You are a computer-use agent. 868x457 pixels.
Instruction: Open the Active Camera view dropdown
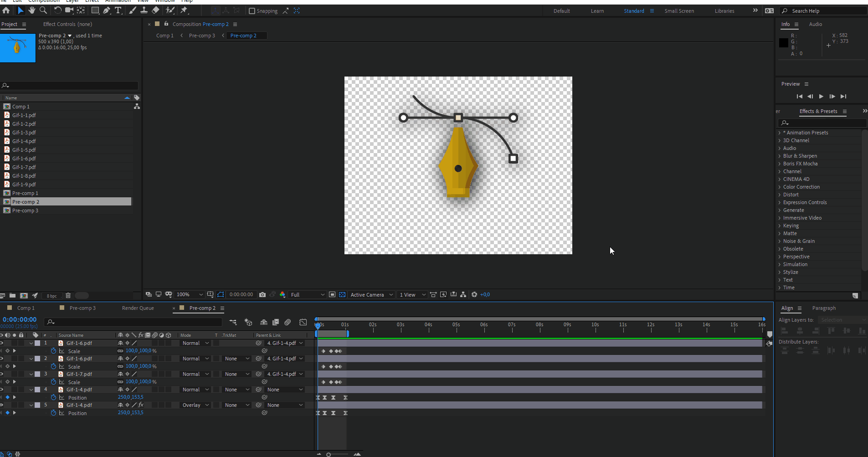tap(371, 295)
